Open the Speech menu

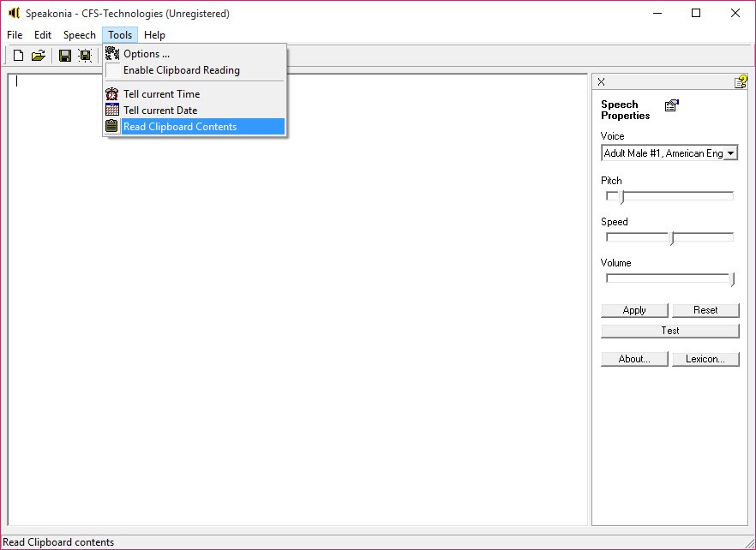coord(79,35)
